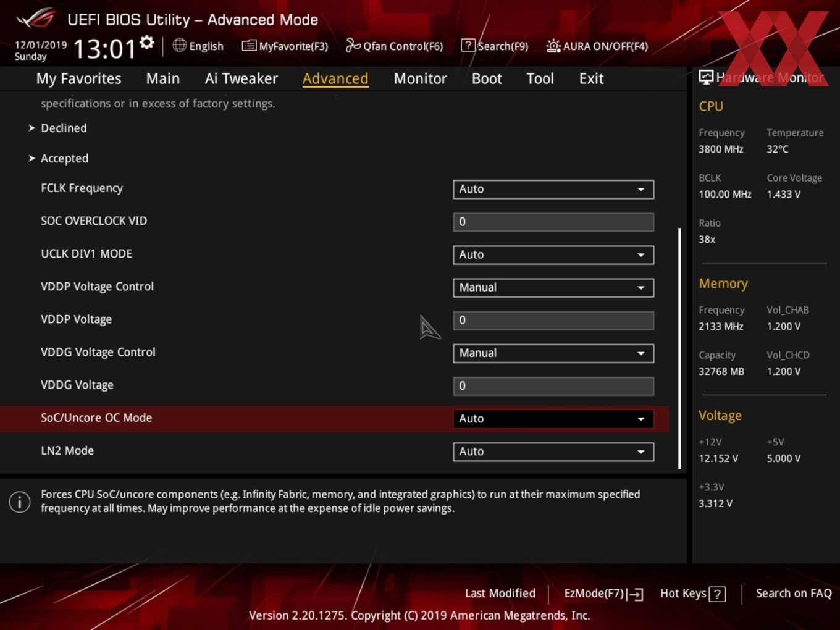Screen dimensions: 840x630
Task: Open the Tool tab
Action: pos(540,78)
